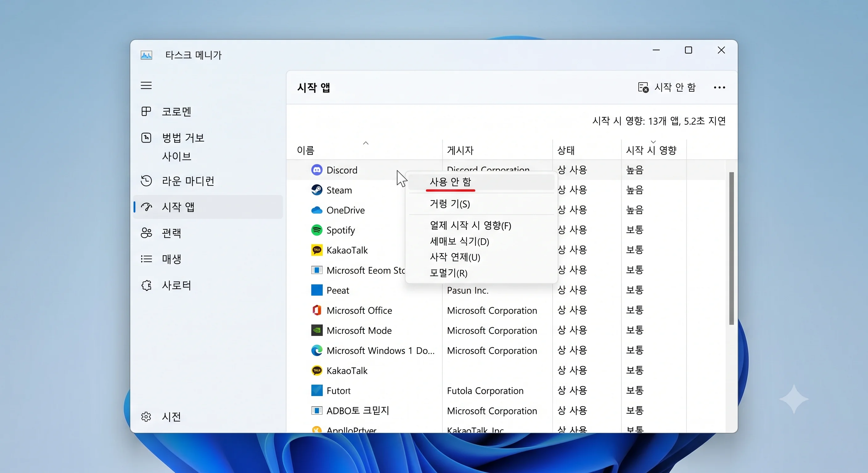Select the Discord row name
Screen dimensions: 868x473
click(342, 170)
